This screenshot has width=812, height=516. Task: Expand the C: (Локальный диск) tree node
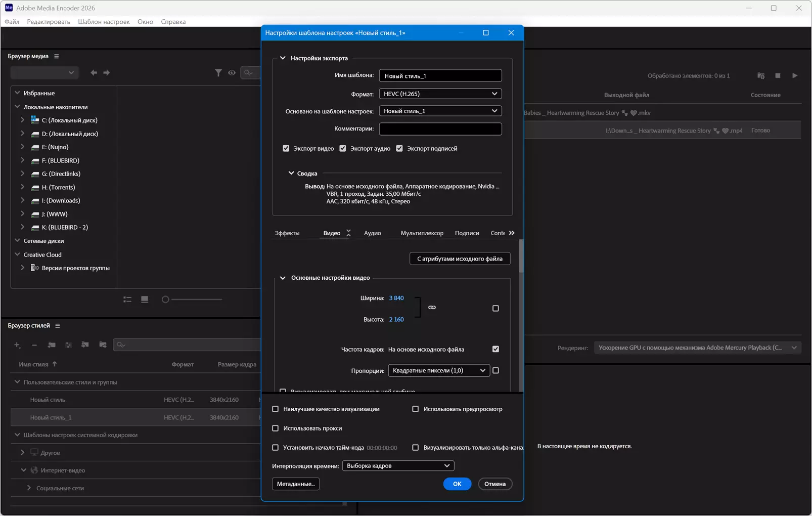coord(22,120)
